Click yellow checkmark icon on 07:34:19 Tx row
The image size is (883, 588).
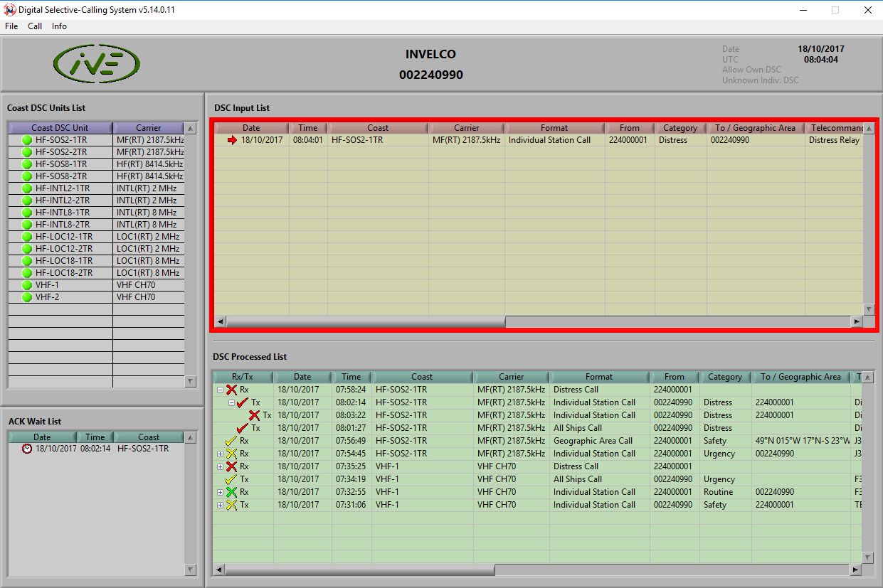231,479
